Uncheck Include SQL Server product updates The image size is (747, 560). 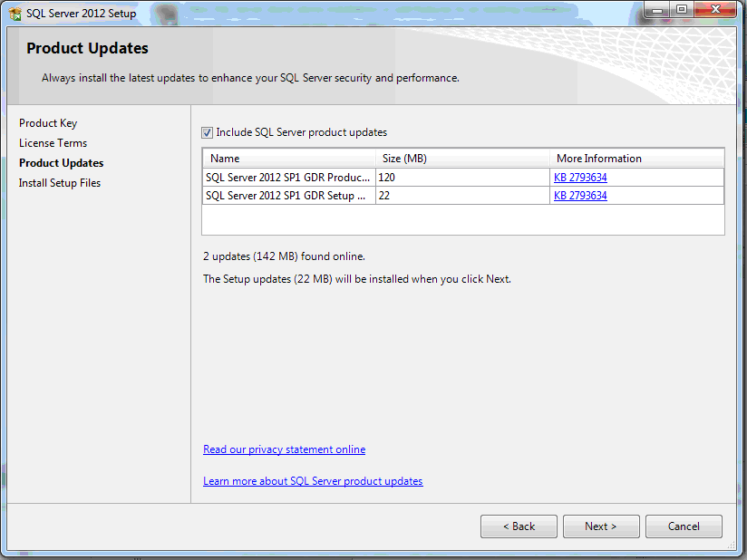[x=208, y=132]
